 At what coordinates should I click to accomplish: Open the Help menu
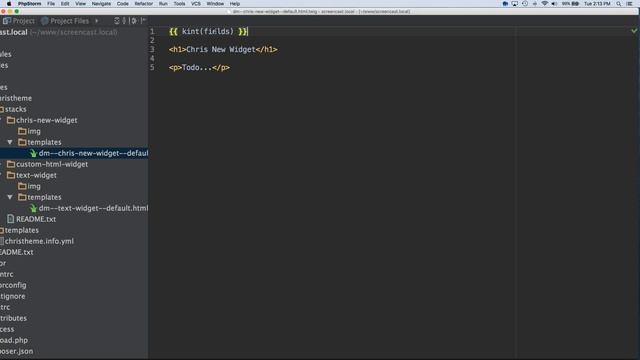[235, 4]
